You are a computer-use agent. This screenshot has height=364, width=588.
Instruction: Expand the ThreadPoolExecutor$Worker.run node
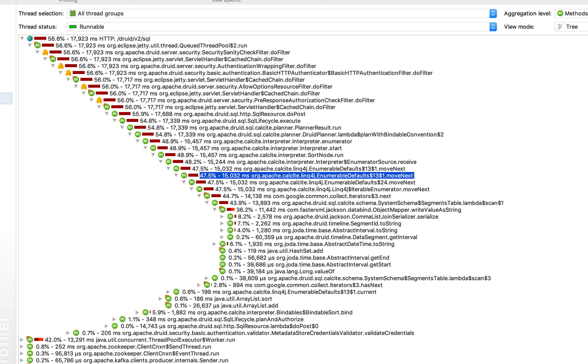pos(22,340)
